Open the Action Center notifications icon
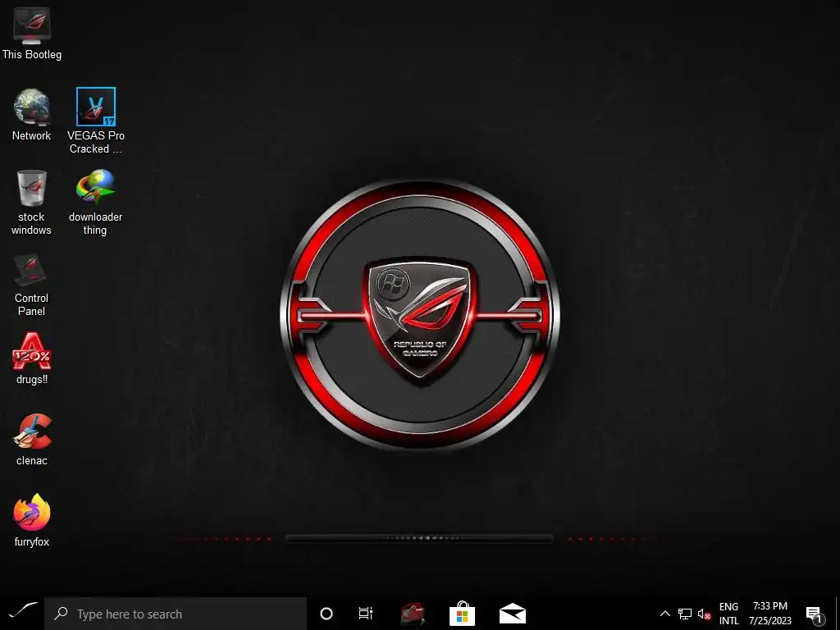Viewport: 840px width, 630px height. pos(815,614)
